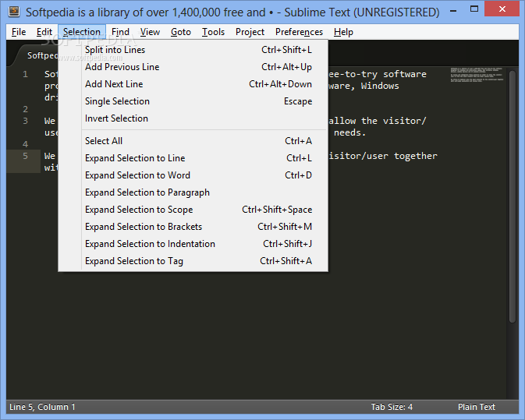Click line number 1 in gutter

pos(25,74)
